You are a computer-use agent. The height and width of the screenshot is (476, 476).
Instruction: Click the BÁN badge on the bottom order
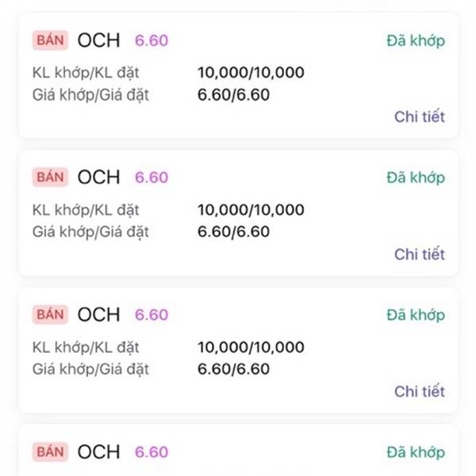coord(50,452)
